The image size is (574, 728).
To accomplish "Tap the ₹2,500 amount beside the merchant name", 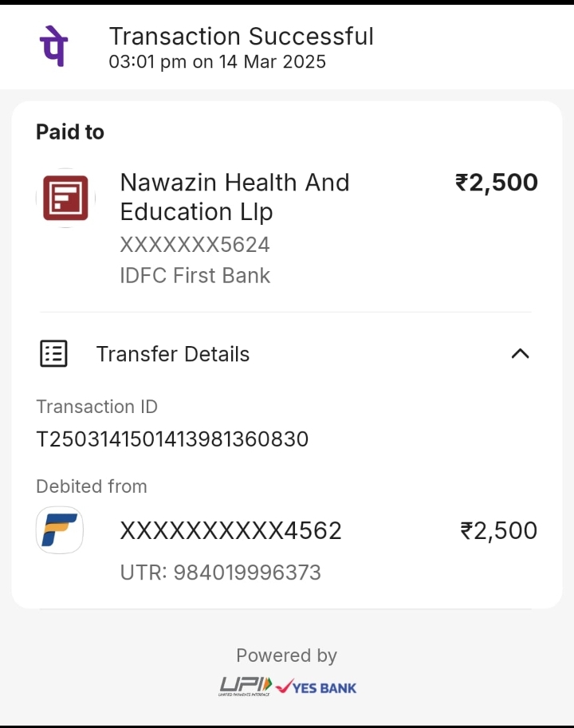I will (496, 183).
